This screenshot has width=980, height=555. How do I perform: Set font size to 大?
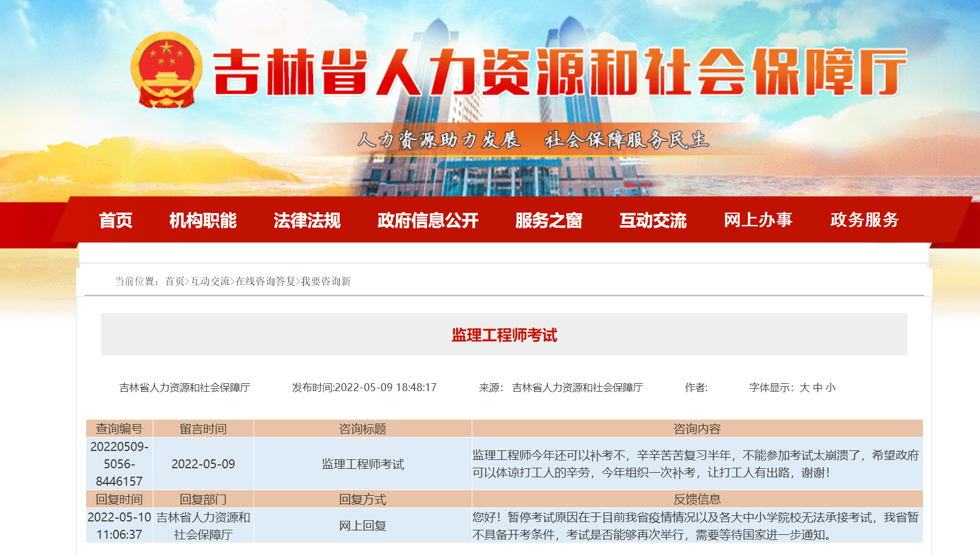coord(805,388)
